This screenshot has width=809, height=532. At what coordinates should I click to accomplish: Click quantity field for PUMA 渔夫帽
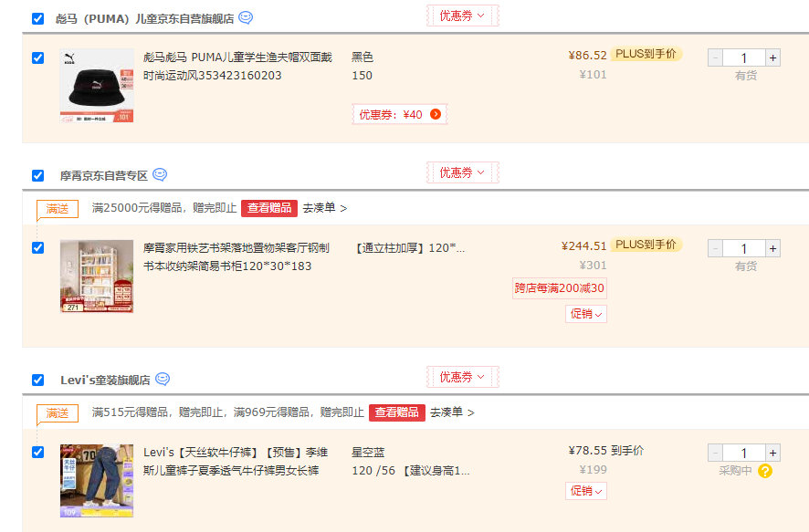744,57
